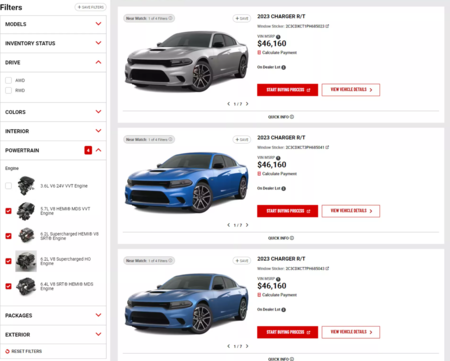This screenshot has height=361, width=450.
Task: Open Quick Info icon under first listing
Action: click(292, 117)
